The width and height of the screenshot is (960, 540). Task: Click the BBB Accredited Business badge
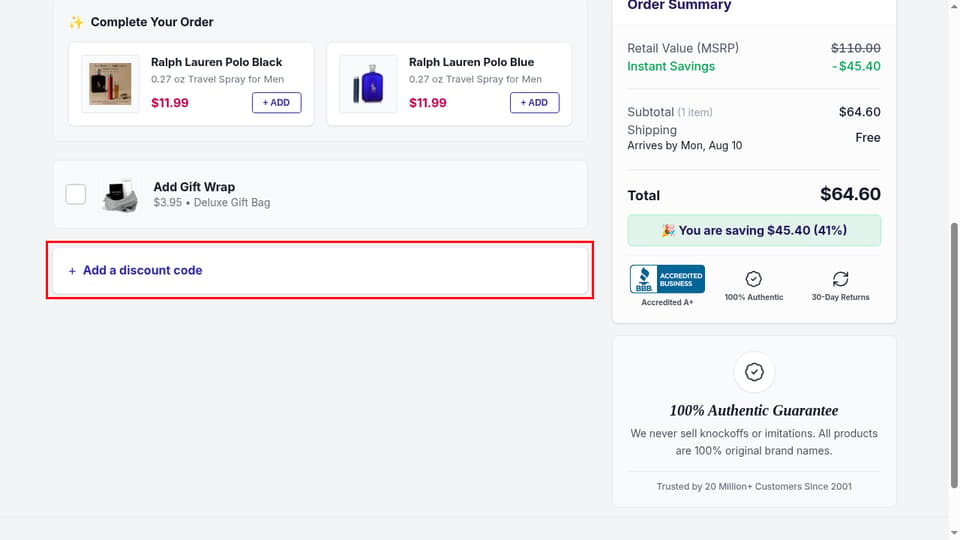(x=667, y=279)
